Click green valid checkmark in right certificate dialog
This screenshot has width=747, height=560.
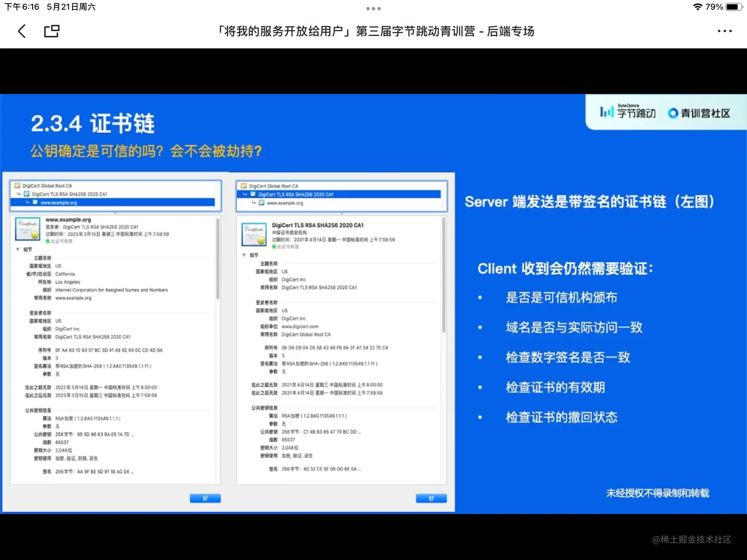(x=274, y=246)
